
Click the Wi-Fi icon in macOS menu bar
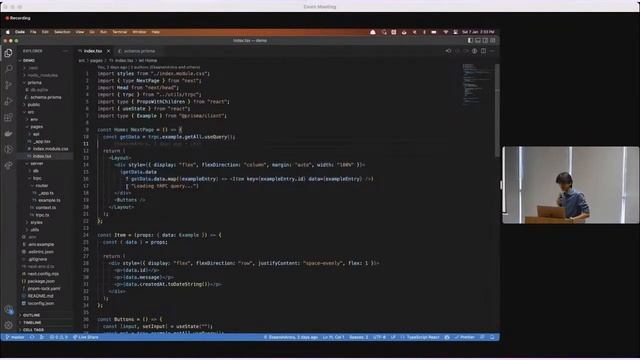445,32
